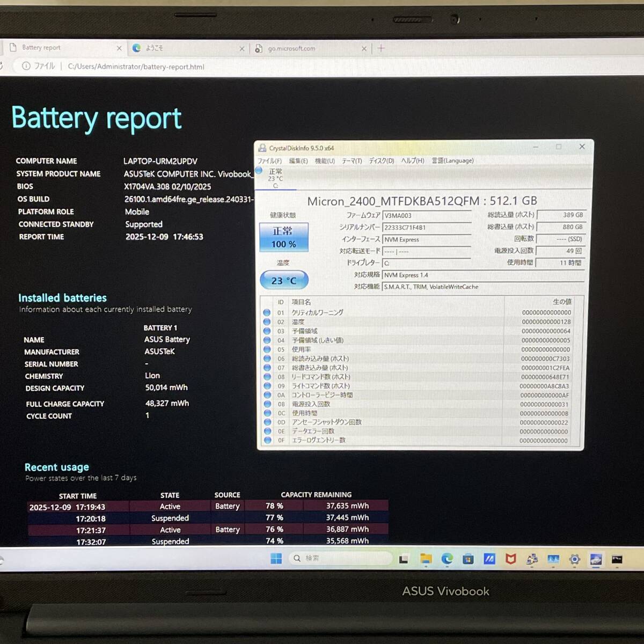Open the network computers icon on taskbar
Screen dimensions: 644x644
532,559
